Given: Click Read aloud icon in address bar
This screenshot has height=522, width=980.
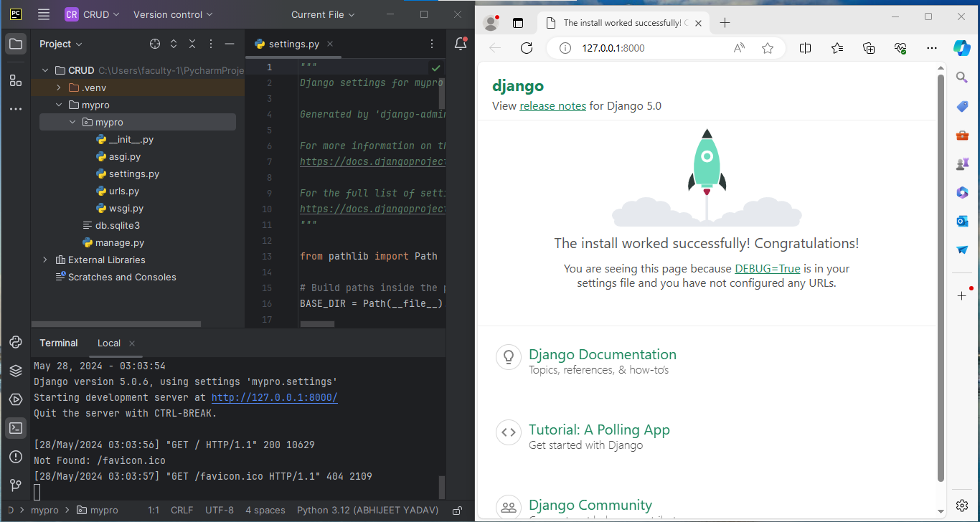Looking at the screenshot, I should 740,48.
